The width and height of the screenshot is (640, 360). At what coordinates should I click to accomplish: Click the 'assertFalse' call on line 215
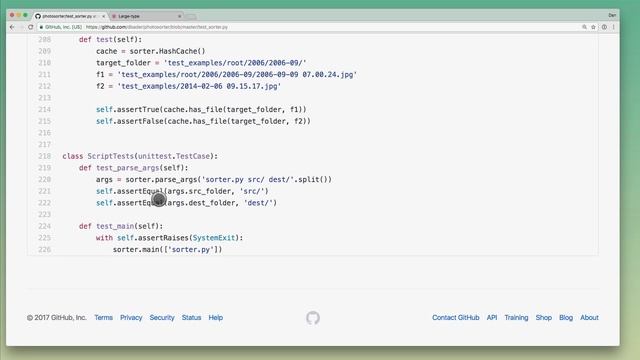tap(140, 121)
